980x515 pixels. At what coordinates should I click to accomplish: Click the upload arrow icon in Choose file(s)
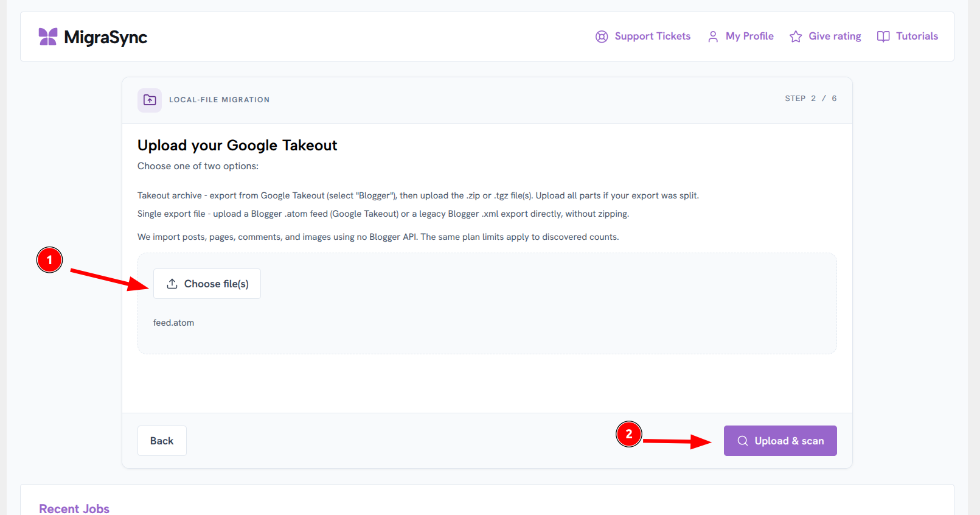[172, 284]
